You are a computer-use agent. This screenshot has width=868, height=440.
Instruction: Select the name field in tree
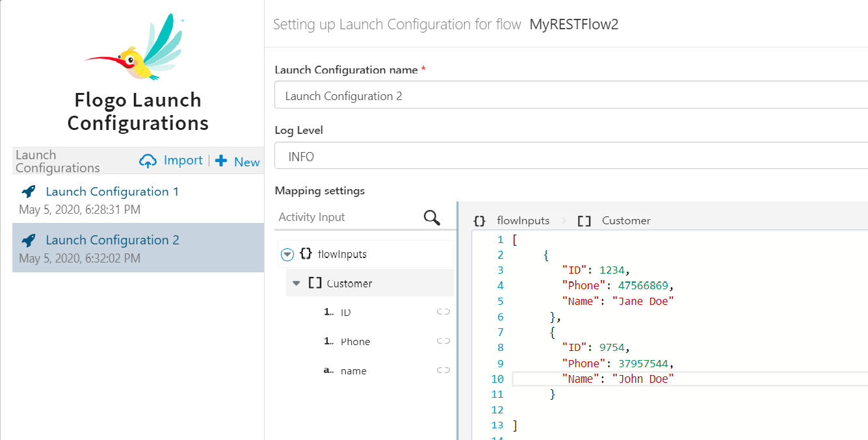coord(354,371)
